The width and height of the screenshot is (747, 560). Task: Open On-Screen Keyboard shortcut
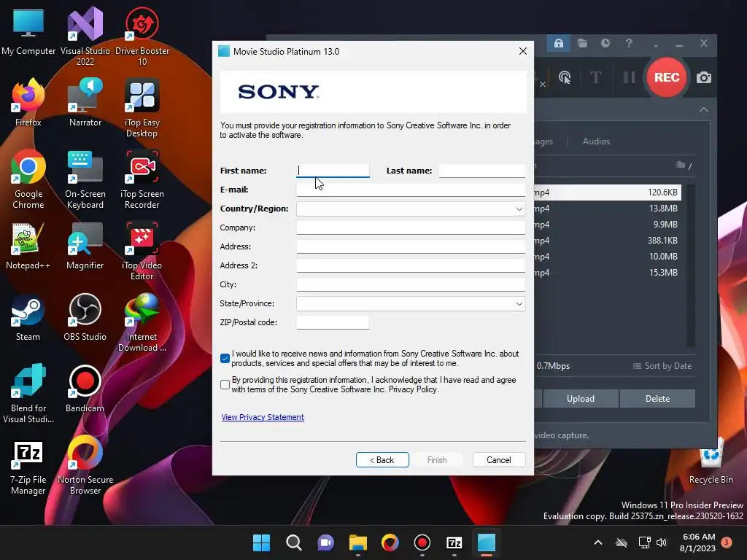click(x=85, y=179)
